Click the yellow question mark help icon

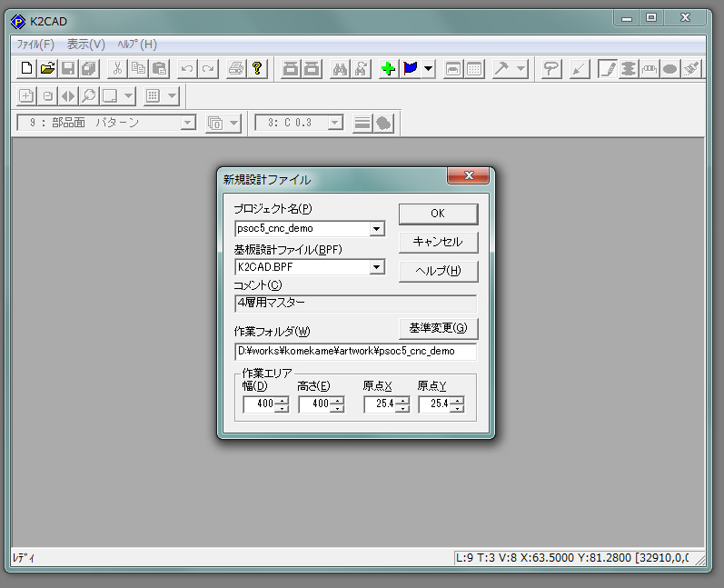257,69
